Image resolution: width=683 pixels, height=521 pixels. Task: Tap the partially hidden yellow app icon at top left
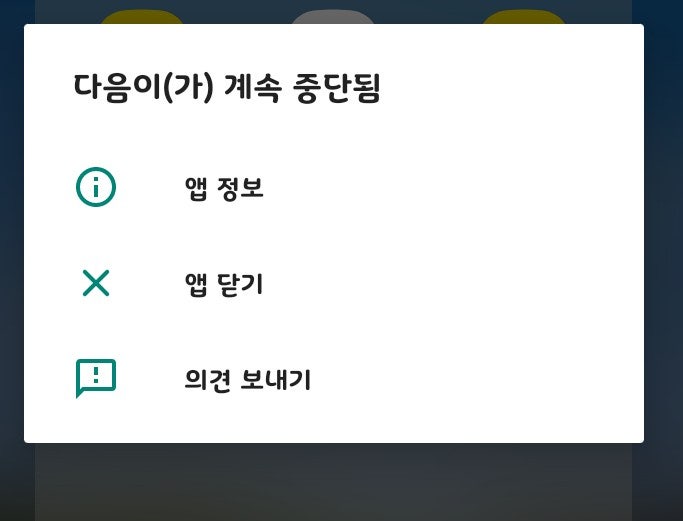point(142,17)
